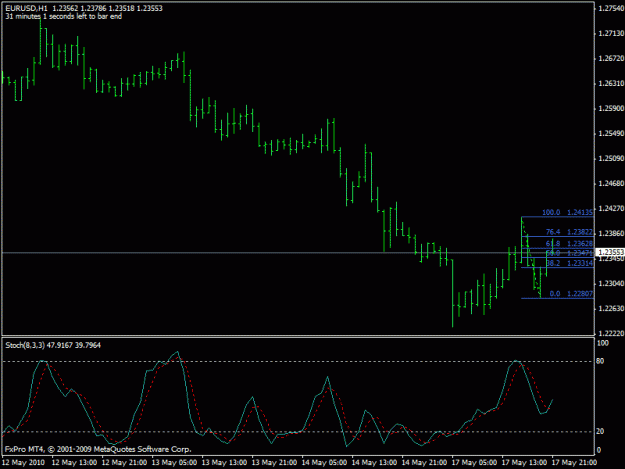Click the '17 May 05:00' time axis label
625x469 pixels.
point(474,463)
